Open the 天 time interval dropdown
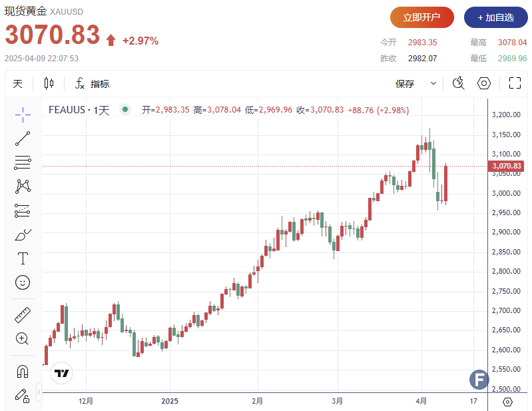The height and width of the screenshot is (411, 532). tap(18, 84)
